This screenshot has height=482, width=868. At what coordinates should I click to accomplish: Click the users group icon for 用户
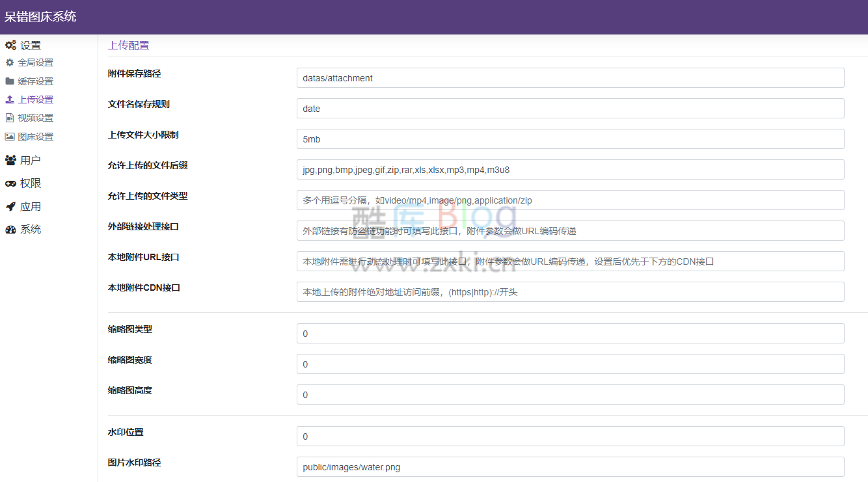[10, 160]
